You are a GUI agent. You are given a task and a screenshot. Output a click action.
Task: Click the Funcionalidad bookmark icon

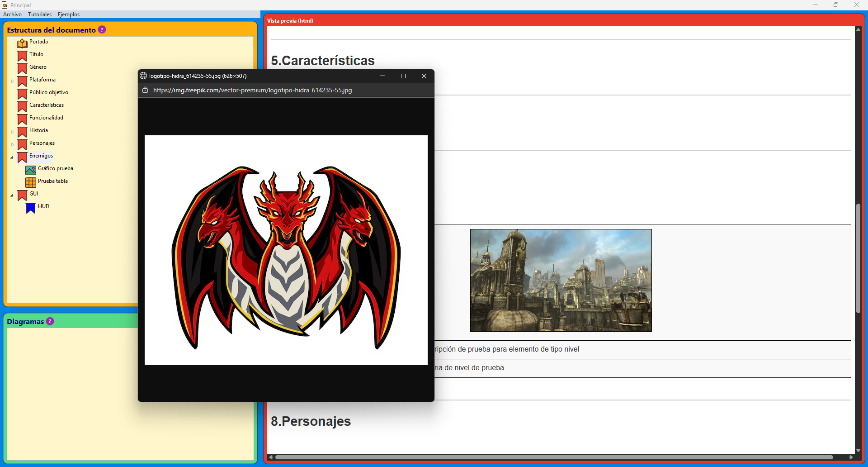[x=22, y=119]
